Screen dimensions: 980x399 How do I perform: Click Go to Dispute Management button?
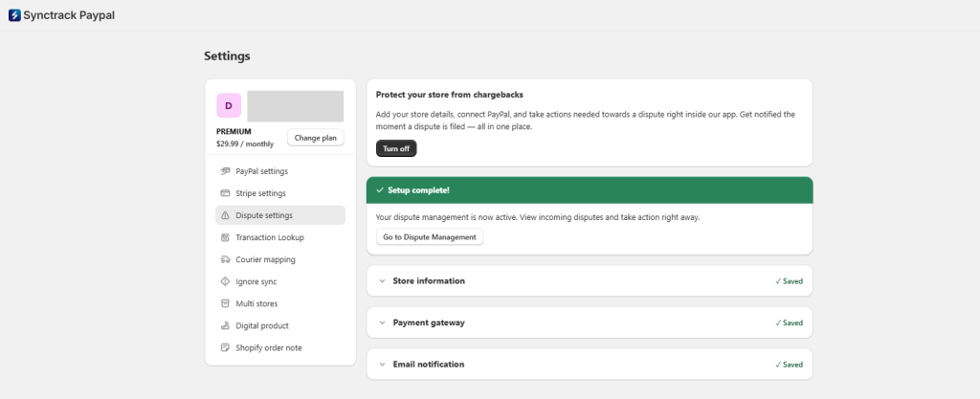click(430, 237)
